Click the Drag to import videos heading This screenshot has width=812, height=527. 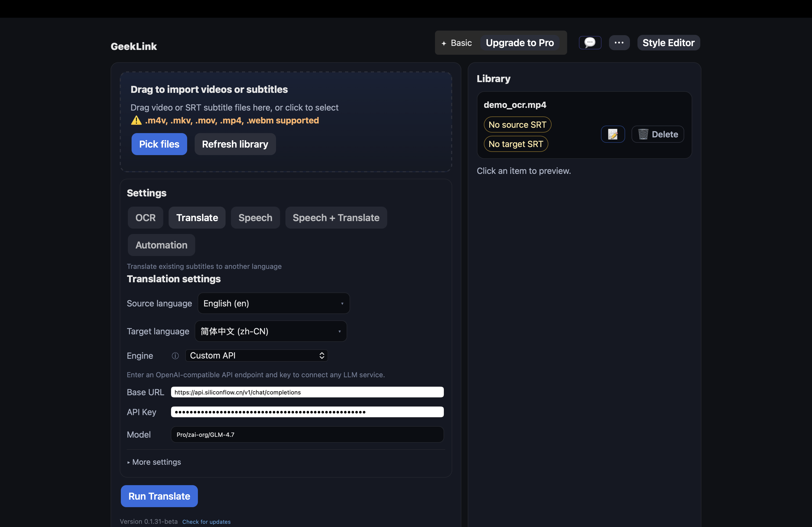[x=209, y=89]
